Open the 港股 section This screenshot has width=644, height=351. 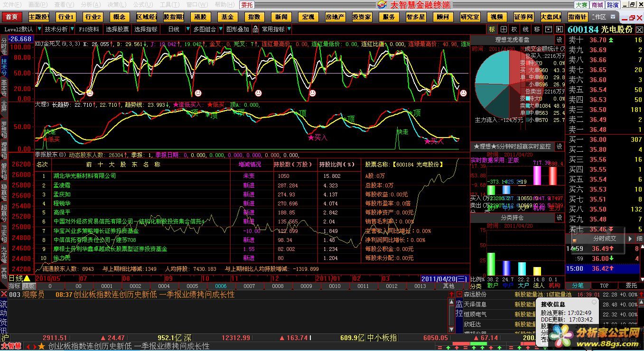[x=201, y=17]
